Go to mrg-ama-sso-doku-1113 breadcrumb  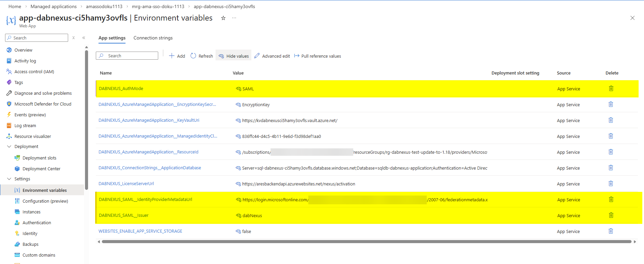coord(158,6)
